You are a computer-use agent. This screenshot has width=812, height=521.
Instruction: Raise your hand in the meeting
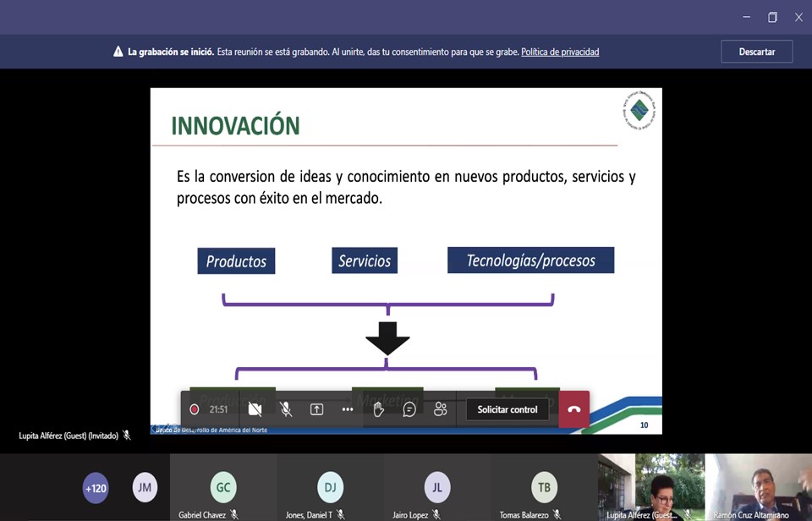pos(379,409)
